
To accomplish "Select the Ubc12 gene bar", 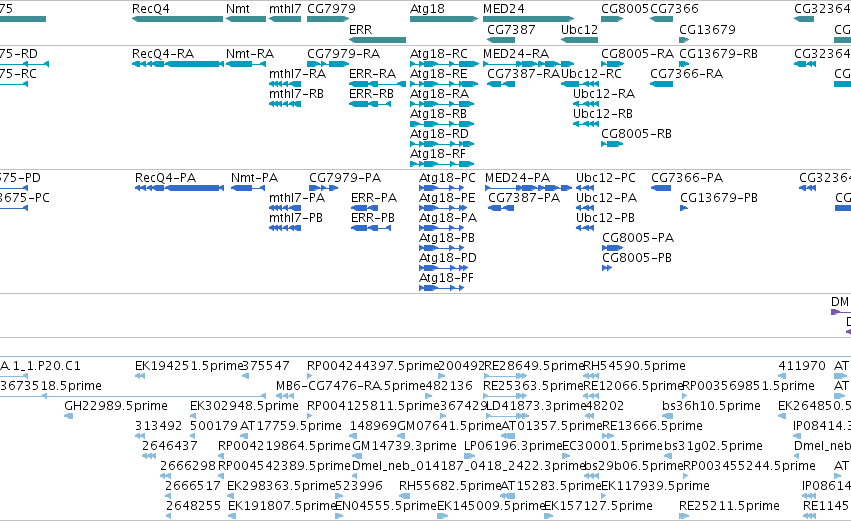I will tap(579, 40).
